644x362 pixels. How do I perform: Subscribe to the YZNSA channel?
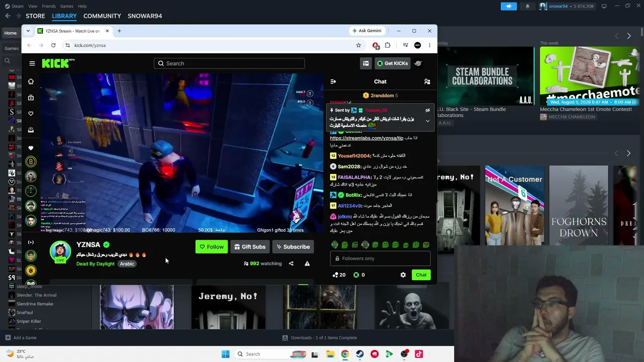click(293, 247)
